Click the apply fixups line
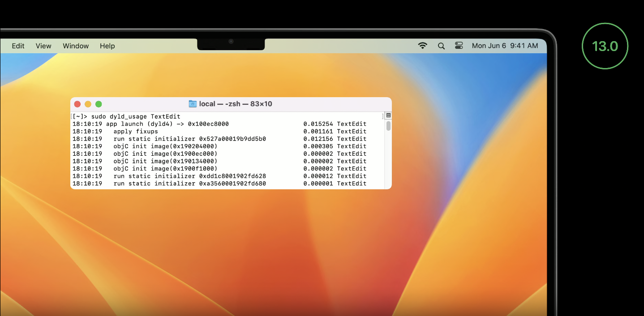644x316 pixels. click(x=219, y=132)
